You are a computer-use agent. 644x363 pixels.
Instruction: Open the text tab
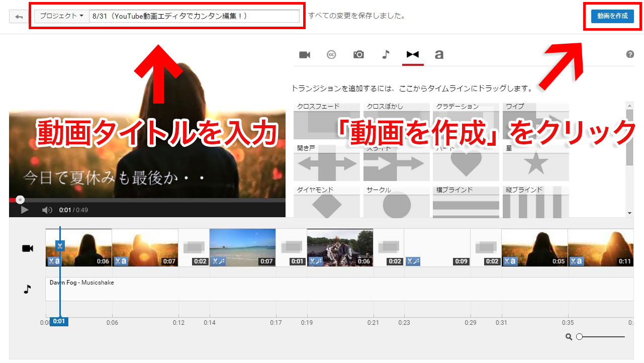tap(439, 55)
